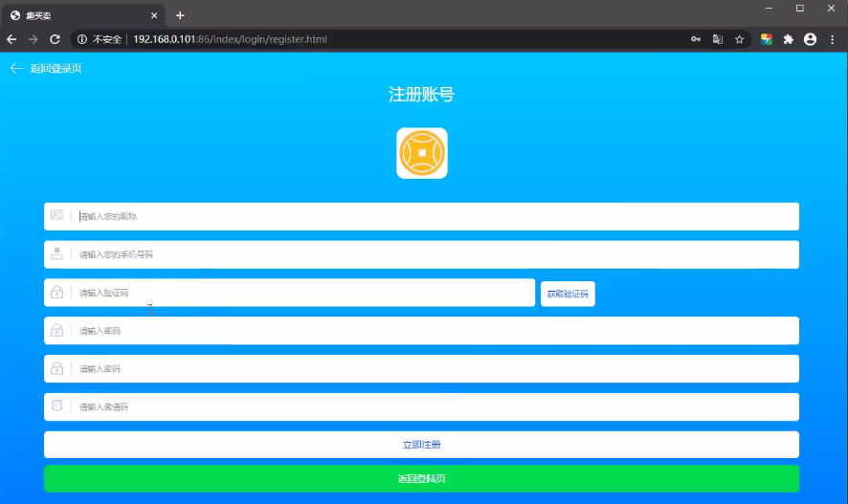Open the Chrome three-dot menu
The height and width of the screenshot is (504, 848).
pos(833,39)
